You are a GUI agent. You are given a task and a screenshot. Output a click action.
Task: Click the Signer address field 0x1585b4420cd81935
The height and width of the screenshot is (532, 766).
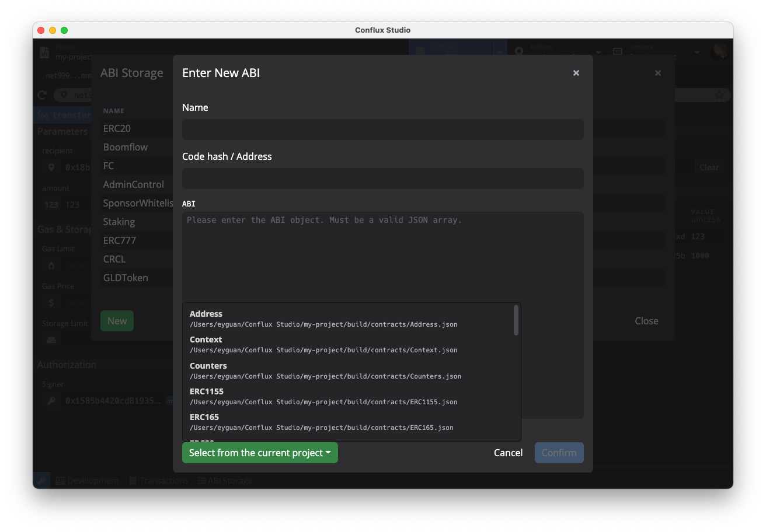112,401
